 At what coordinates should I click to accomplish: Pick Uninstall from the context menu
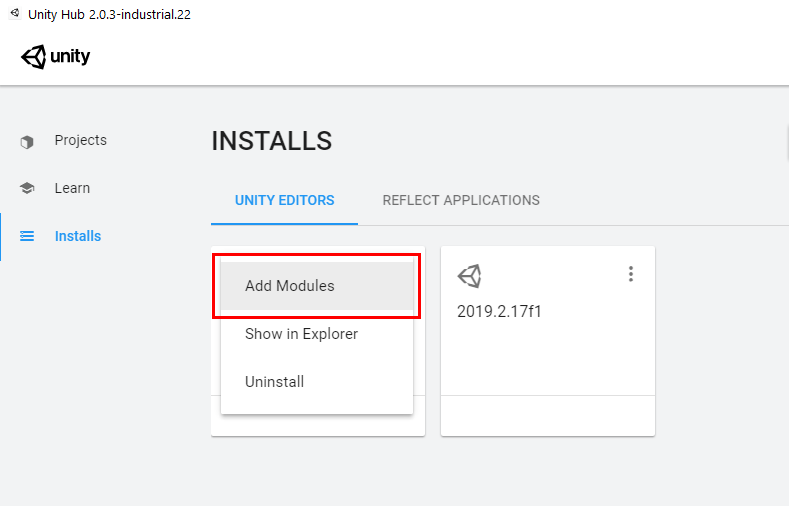click(x=274, y=382)
